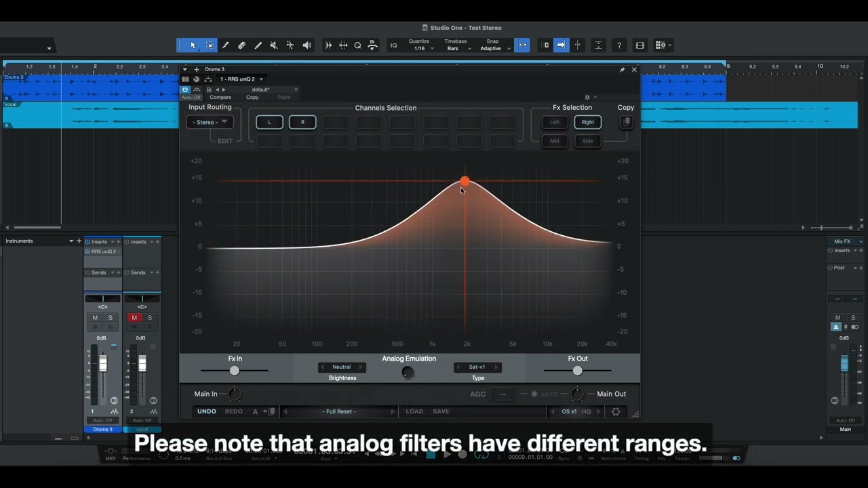Screen dimensions: 868x488
Task: Open the help question mark icon
Action: pyautogui.click(x=618, y=45)
